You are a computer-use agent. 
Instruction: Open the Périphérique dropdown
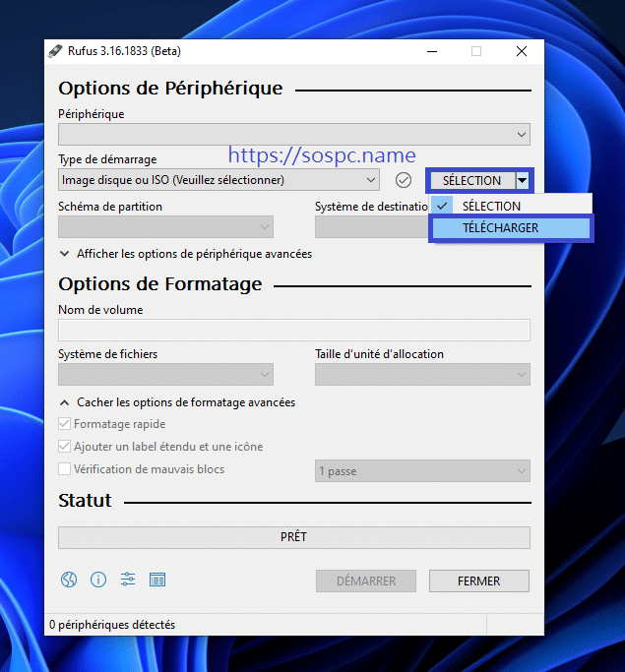(293, 134)
